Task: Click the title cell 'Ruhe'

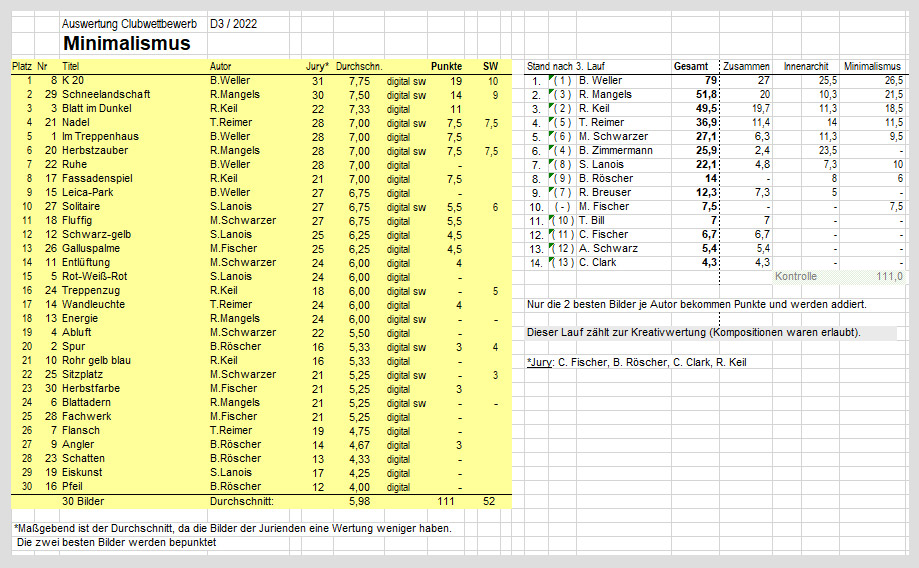Action: click(x=74, y=165)
